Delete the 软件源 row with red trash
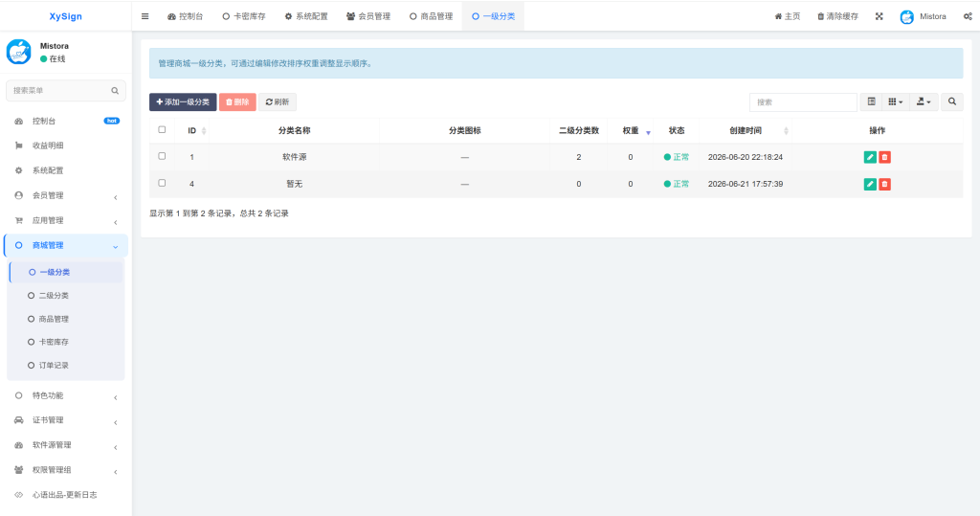Screen dimensions: 980x516 (x=884, y=157)
